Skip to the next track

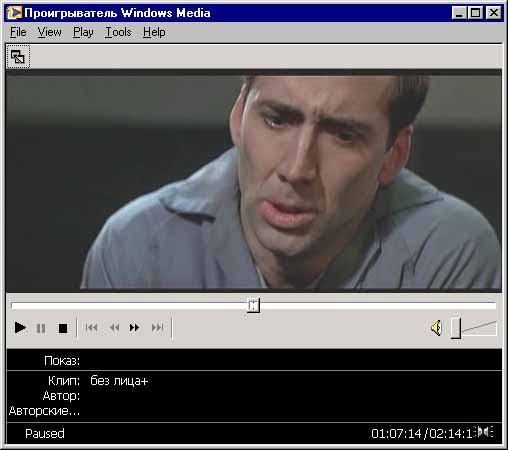click(x=157, y=328)
